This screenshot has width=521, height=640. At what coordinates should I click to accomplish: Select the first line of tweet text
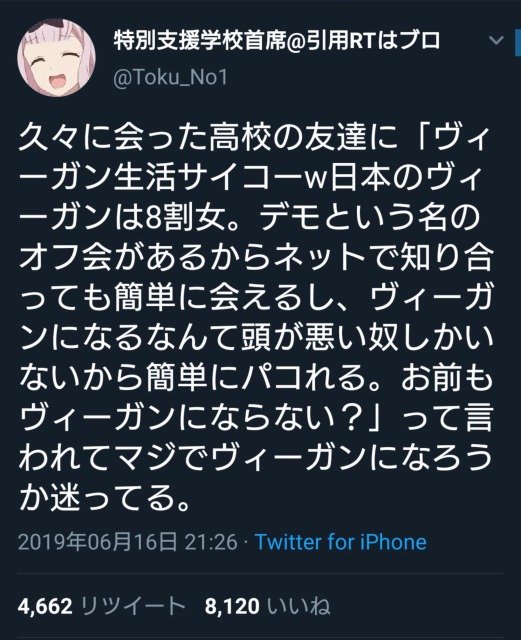point(254,138)
